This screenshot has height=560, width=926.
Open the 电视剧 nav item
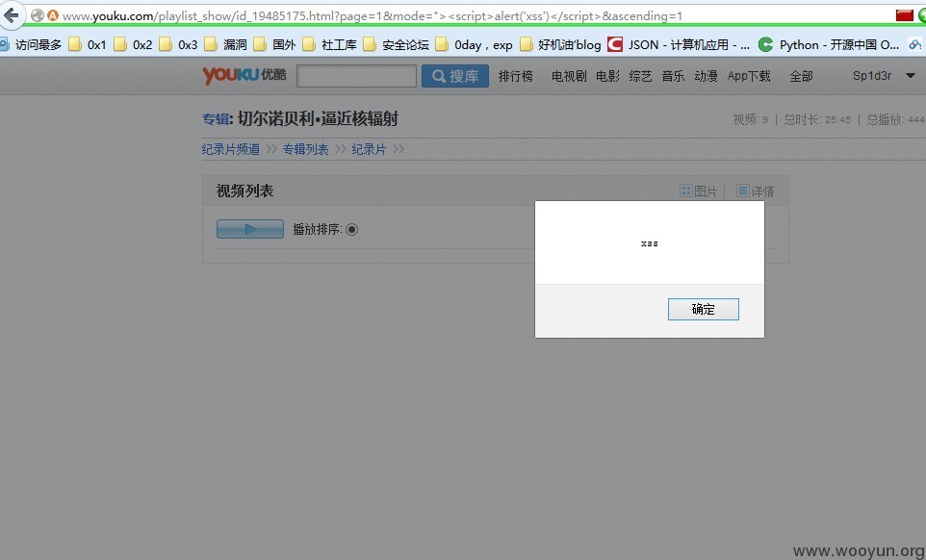[x=569, y=76]
